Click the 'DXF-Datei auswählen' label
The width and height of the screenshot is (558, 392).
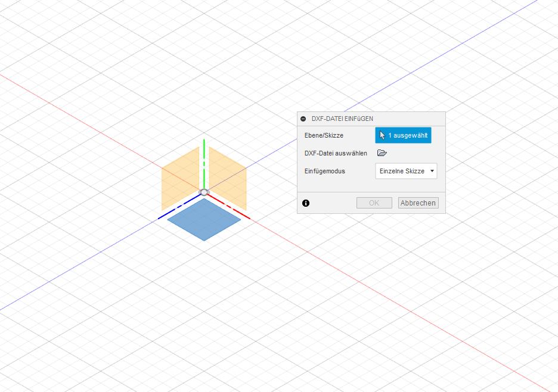pos(336,153)
